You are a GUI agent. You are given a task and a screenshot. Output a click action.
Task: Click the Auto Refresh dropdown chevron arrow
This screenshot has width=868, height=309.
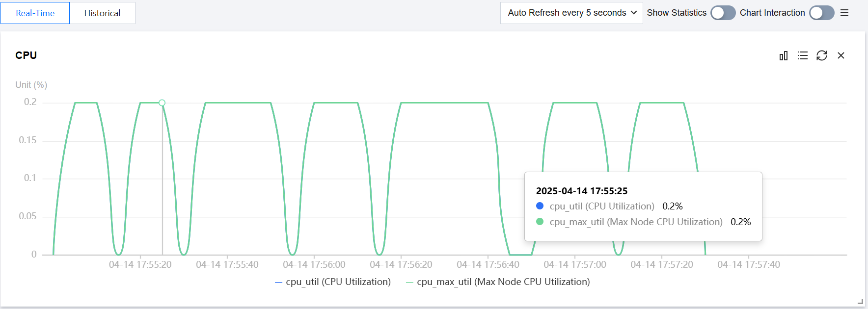634,13
